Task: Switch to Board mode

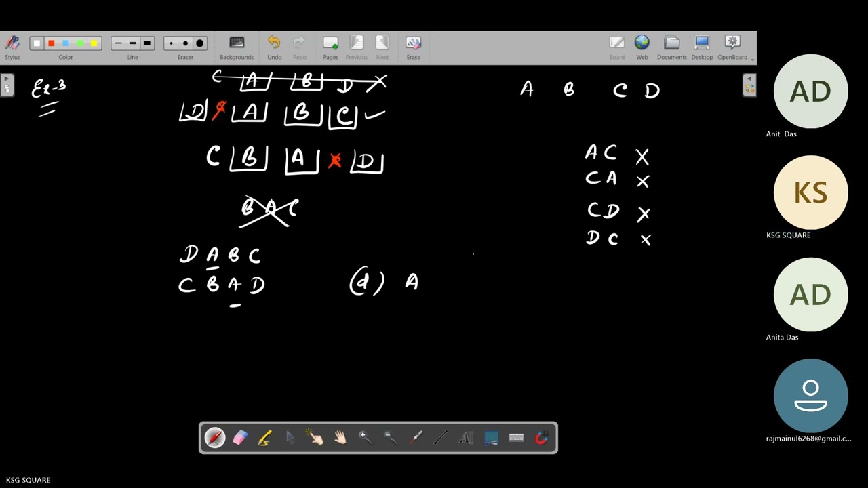Action: pyautogui.click(x=616, y=47)
